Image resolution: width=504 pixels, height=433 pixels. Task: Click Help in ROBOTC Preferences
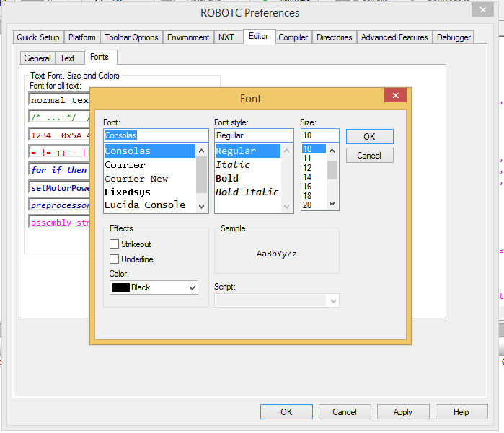coord(461,412)
